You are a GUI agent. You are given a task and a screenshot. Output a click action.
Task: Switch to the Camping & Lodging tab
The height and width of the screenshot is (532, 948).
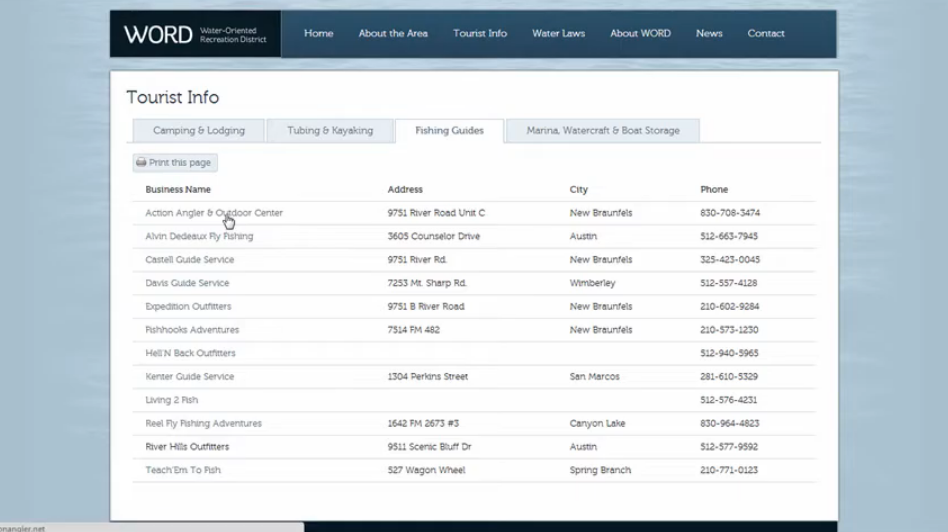pos(198,131)
